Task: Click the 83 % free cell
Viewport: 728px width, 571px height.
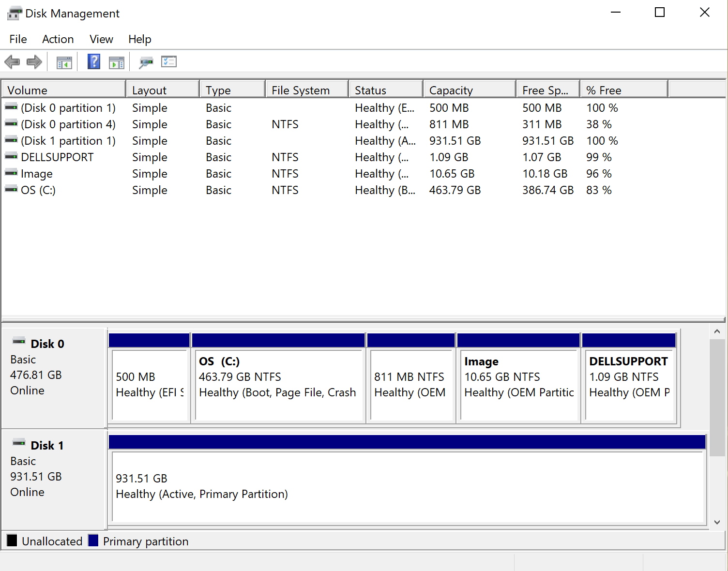Action: coord(599,190)
